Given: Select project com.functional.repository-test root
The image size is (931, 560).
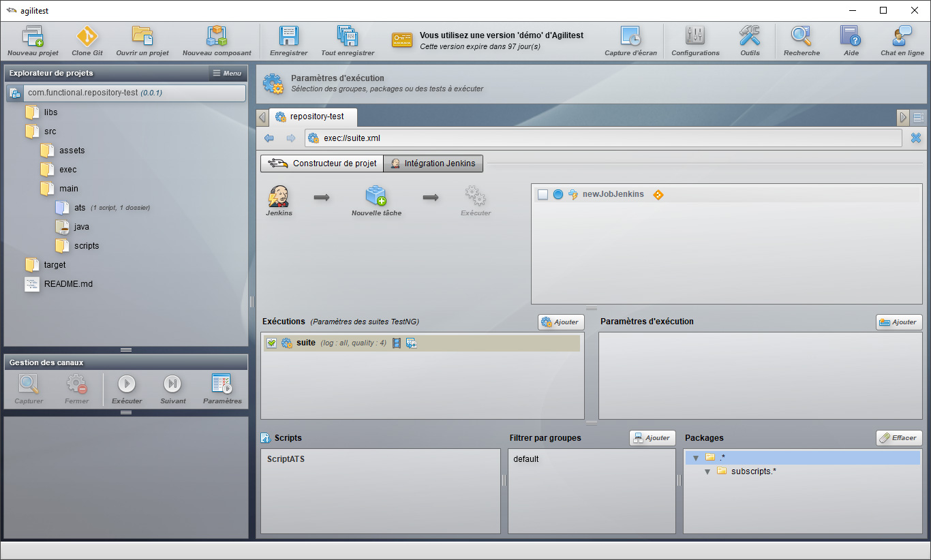Looking at the screenshot, I should [x=126, y=93].
